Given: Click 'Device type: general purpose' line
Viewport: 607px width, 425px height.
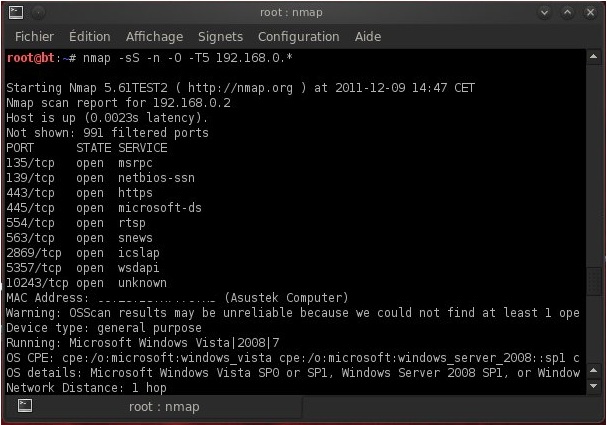Looking at the screenshot, I should click(x=104, y=328).
